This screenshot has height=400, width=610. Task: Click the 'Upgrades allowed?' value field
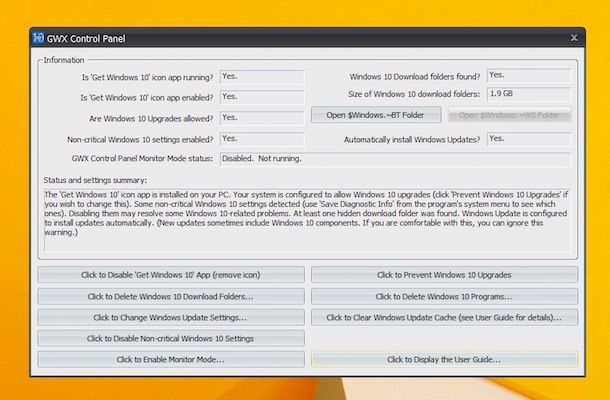262,118
